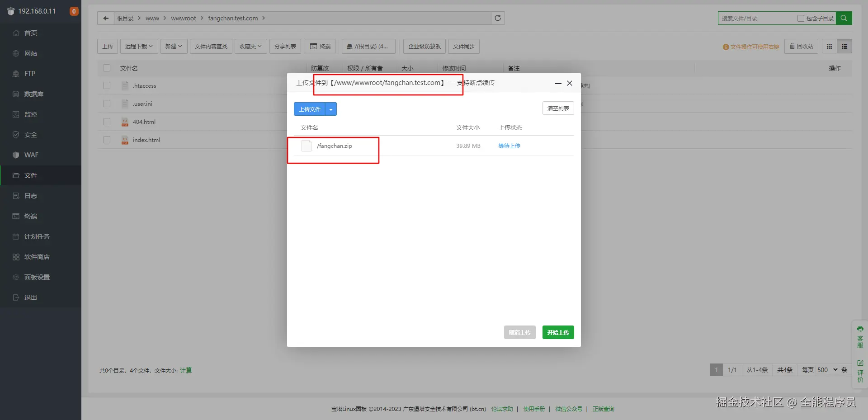
Task: Focus the file search input field
Action: coord(757,18)
